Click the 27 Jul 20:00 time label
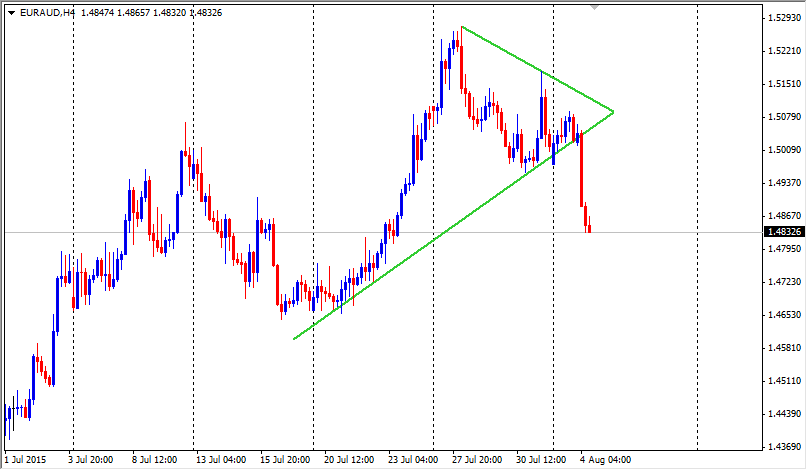This screenshot has width=807, height=470. (x=477, y=460)
